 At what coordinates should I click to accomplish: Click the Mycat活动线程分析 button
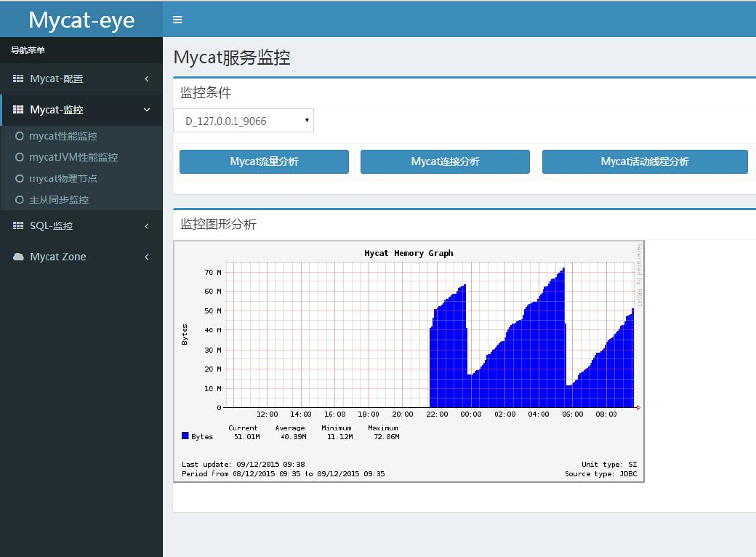click(645, 161)
